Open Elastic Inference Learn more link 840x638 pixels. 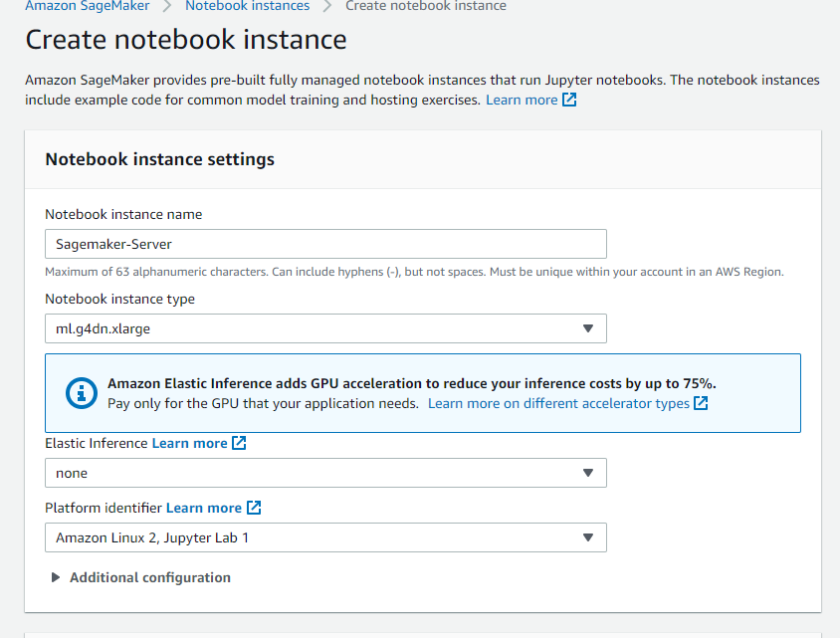coord(190,444)
